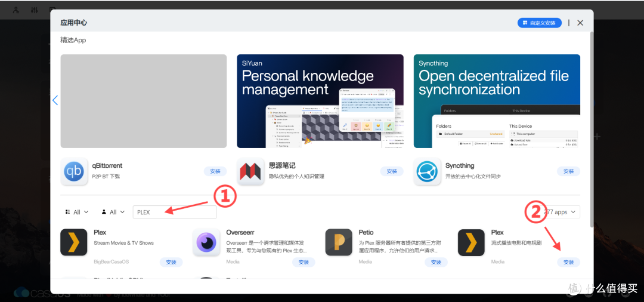Click the Plex icon beside 流式播放电影和电视剧
This screenshot has width=644, height=302.
click(472, 242)
